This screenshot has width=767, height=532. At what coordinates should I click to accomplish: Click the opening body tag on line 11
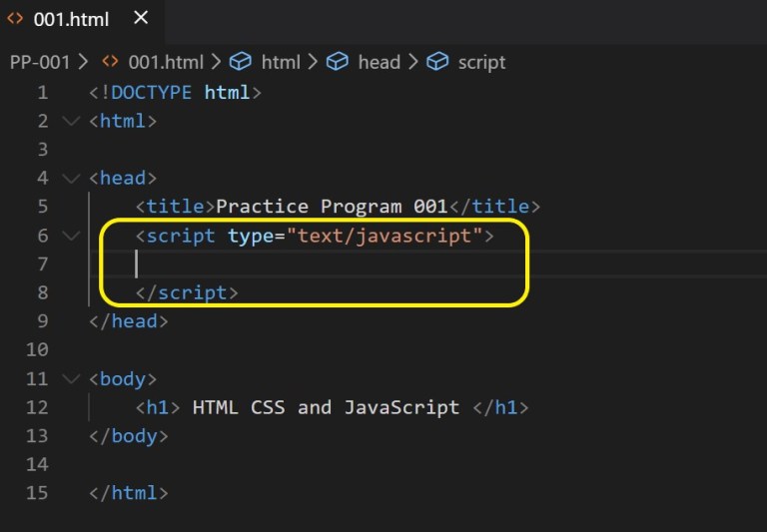click(x=123, y=379)
